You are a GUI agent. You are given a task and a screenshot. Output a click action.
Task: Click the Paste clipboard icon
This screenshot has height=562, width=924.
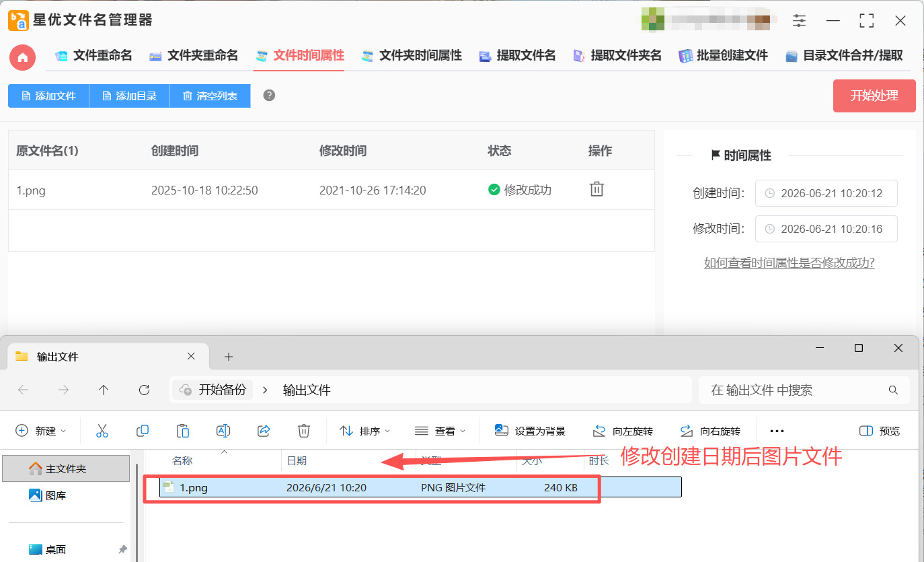(183, 431)
